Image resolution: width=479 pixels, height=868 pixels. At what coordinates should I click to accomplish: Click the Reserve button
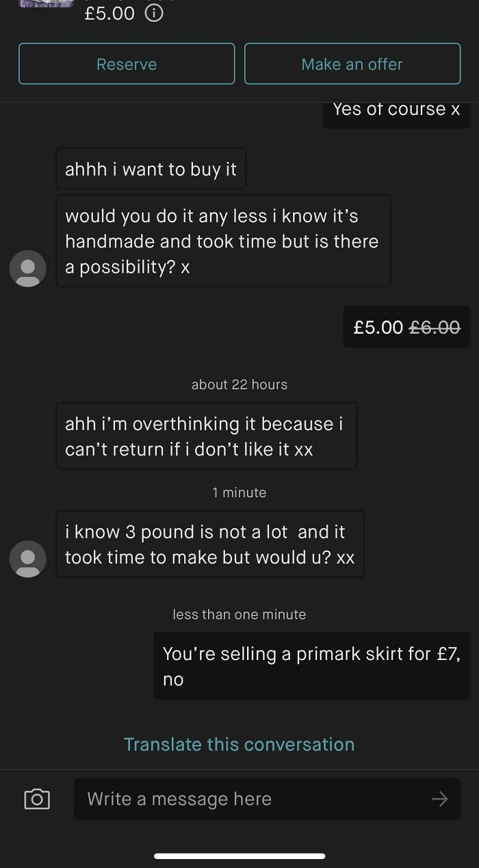coord(127,64)
